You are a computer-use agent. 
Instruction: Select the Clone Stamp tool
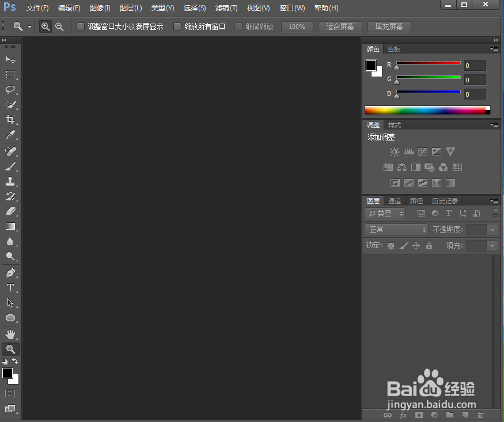point(10,181)
